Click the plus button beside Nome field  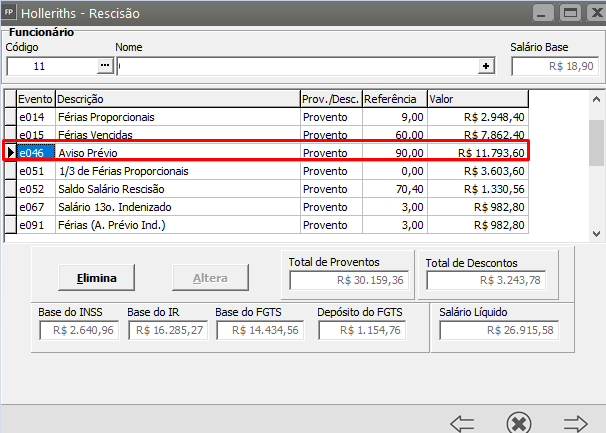tap(486, 66)
